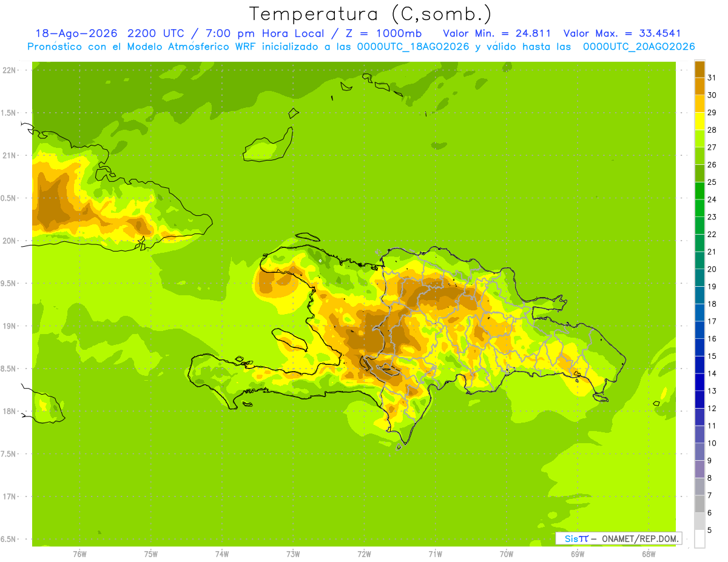Click the legend value '14'
Viewport: 728px width, 562px height.
(x=712, y=373)
